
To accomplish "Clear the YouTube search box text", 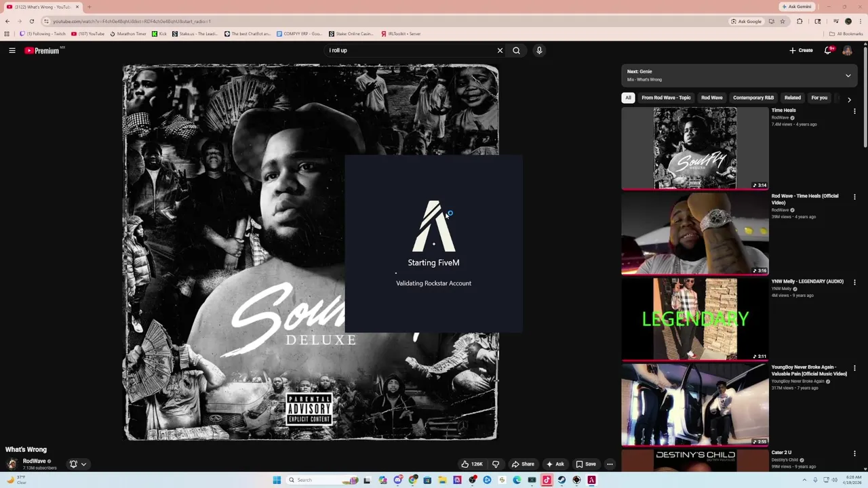I will (x=500, y=50).
